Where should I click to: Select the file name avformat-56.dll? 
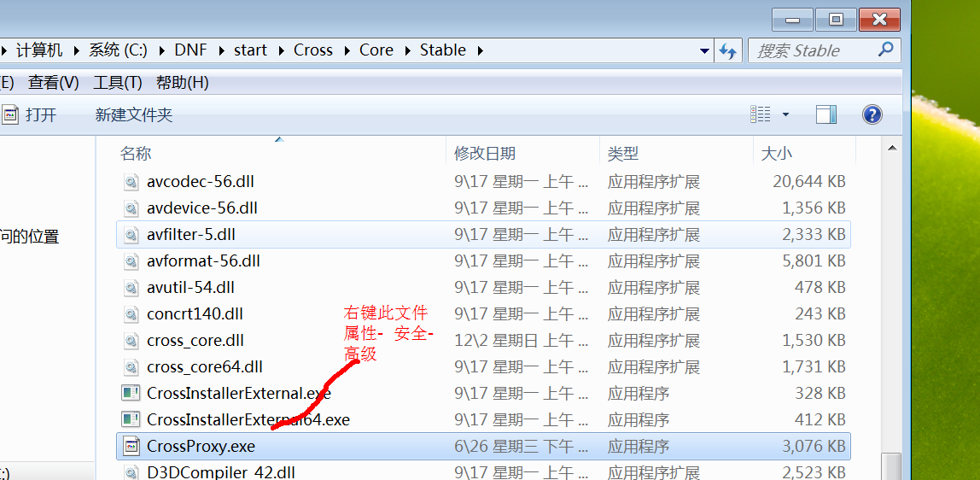pos(203,261)
